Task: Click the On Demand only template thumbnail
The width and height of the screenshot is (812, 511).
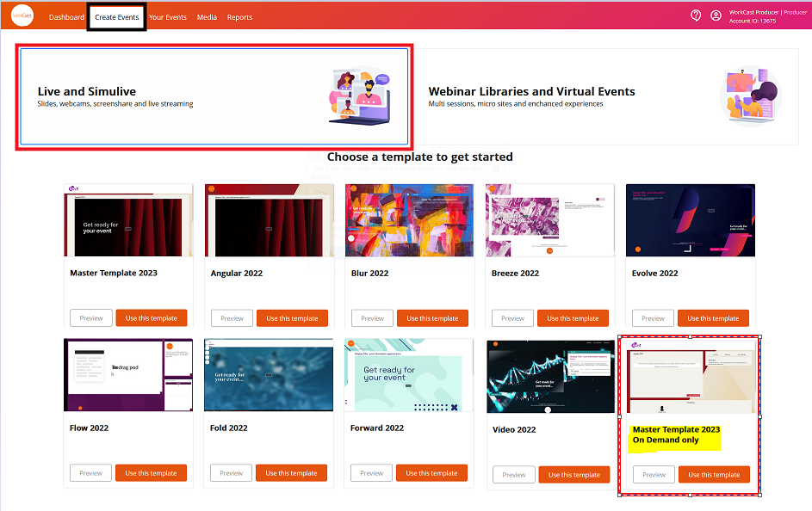Action: (691, 377)
